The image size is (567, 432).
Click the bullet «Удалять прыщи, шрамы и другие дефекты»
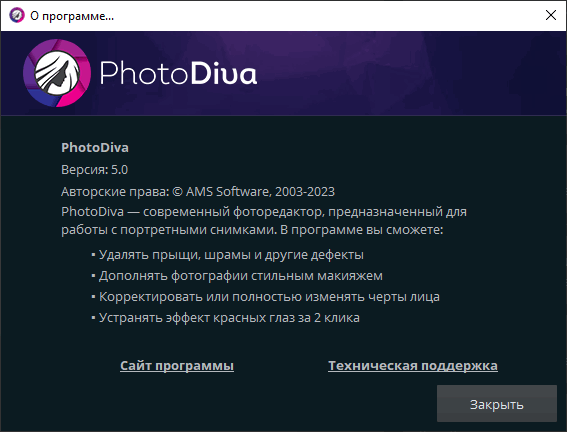(x=227, y=255)
